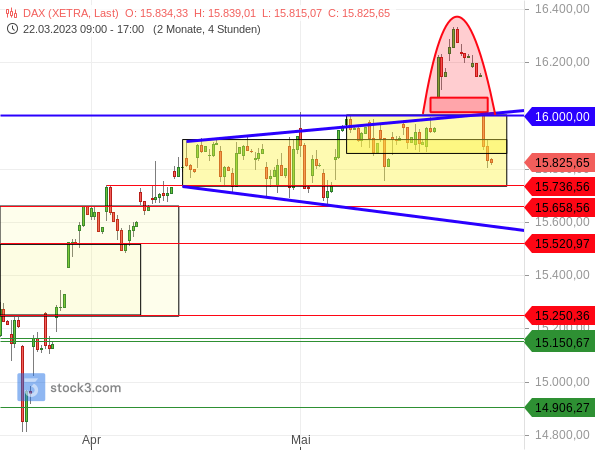Click the open value O: 15.834,33
595x450 pixels.
click(x=156, y=13)
